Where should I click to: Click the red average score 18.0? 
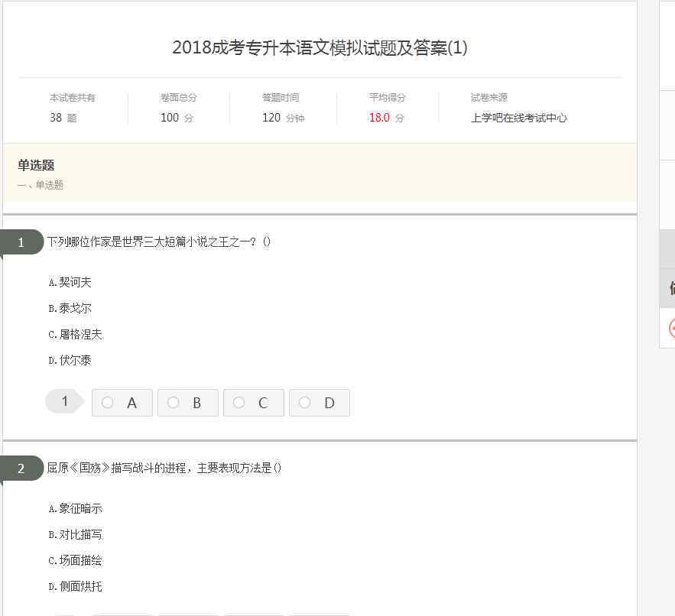pos(379,118)
